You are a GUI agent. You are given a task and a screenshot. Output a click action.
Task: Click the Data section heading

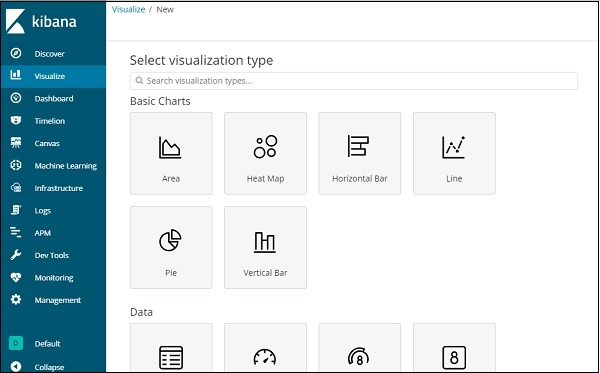point(141,312)
